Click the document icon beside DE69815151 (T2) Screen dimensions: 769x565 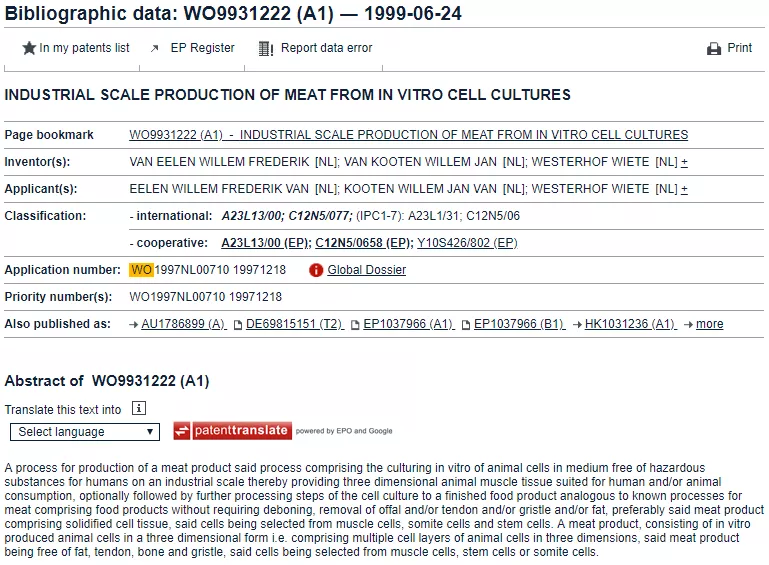click(238, 325)
